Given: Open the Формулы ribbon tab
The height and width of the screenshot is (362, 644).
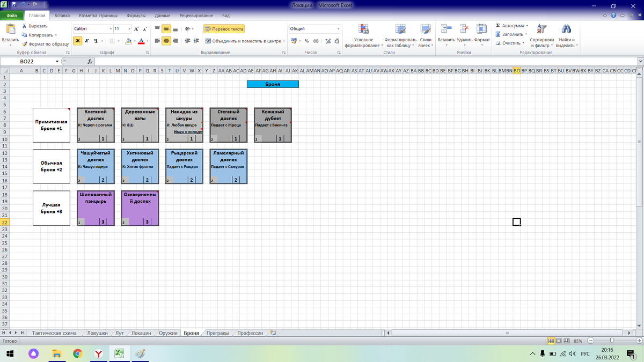Looking at the screenshot, I should coord(137,16).
